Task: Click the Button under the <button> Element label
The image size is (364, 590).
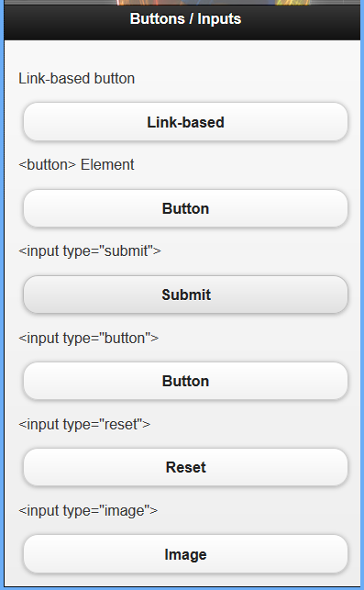Action: tap(185, 208)
